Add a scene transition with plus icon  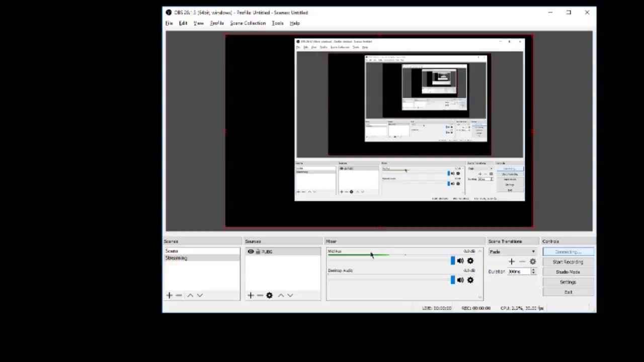pos(512,261)
